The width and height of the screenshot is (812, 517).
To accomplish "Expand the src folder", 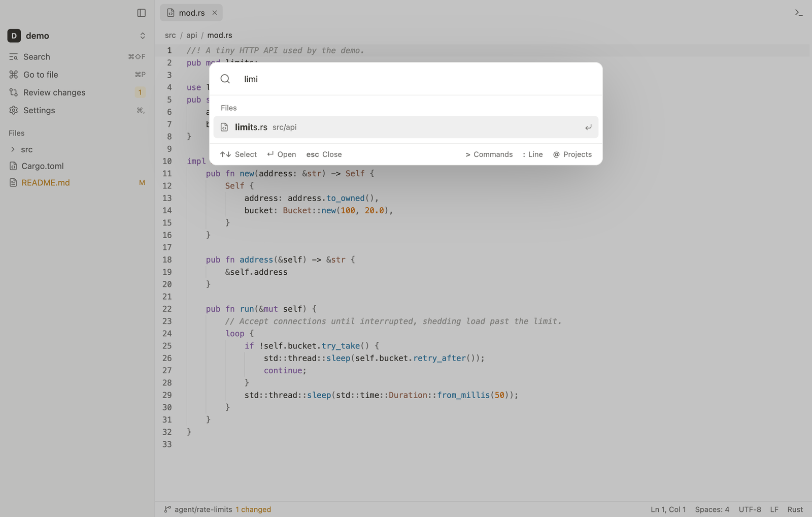I will pyautogui.click(x=77, y=149).
